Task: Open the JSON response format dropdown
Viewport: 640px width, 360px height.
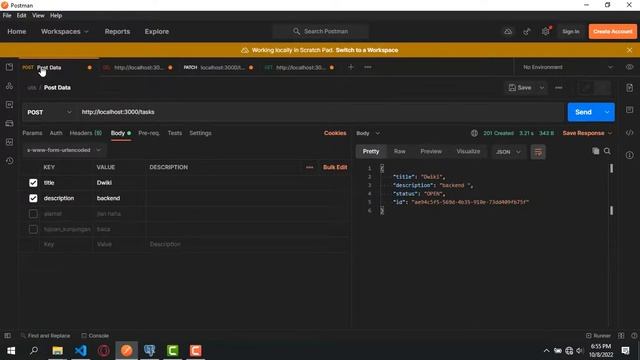Action: click(x=508, y=152)
